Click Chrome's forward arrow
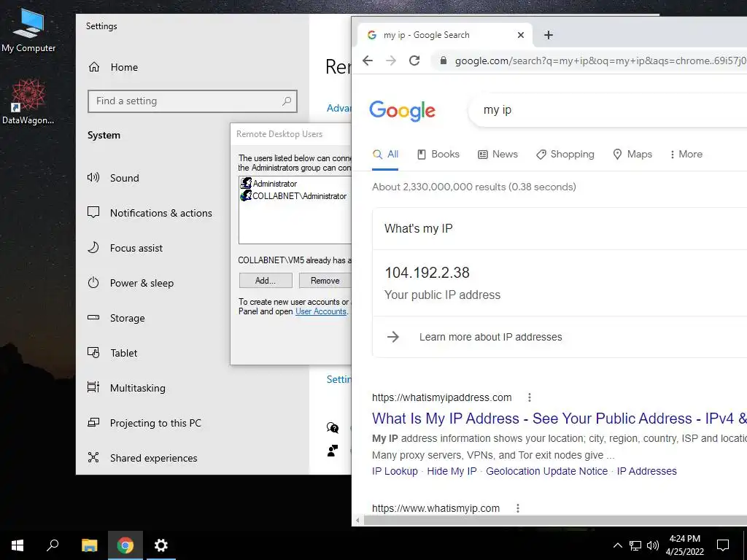This screenshot has width=747, height=560. coord(391,61)
